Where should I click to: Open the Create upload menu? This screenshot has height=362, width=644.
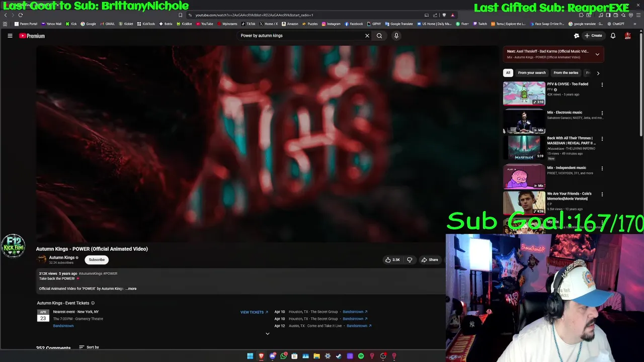[x=593, y=36]
